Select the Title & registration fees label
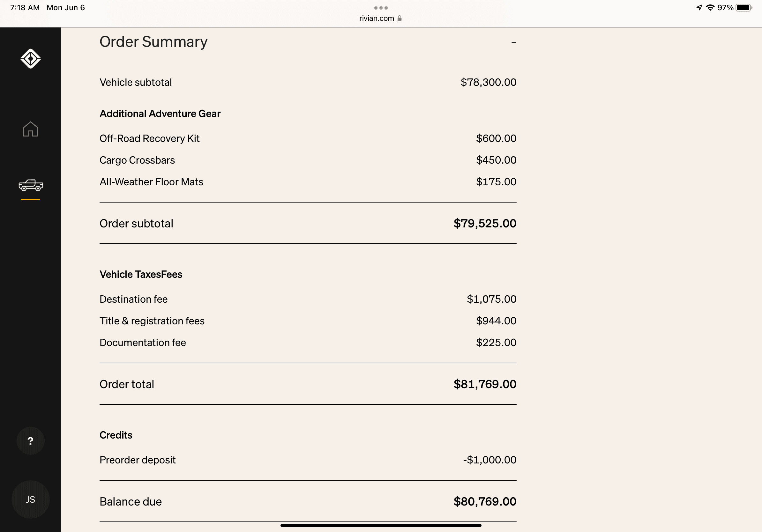762x532 pixels. pyautogui.click(x=152, y=321)
